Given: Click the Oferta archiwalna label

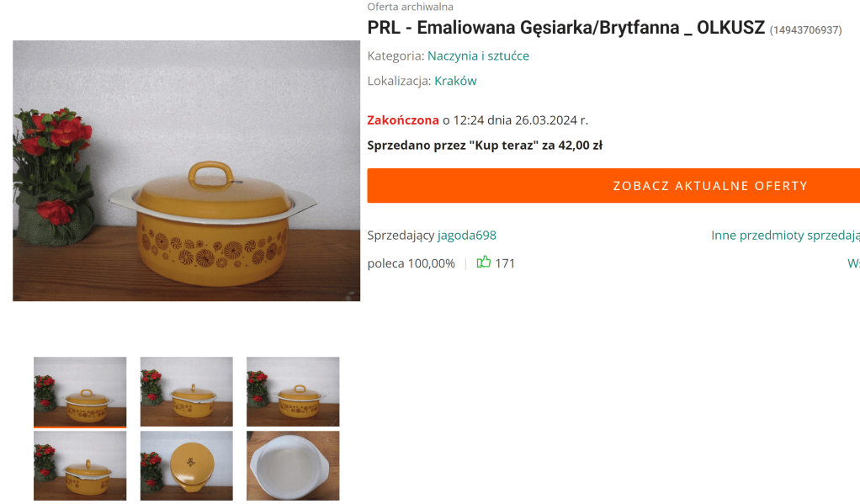Looking at the screenshot, I should [x=411, y=7].
